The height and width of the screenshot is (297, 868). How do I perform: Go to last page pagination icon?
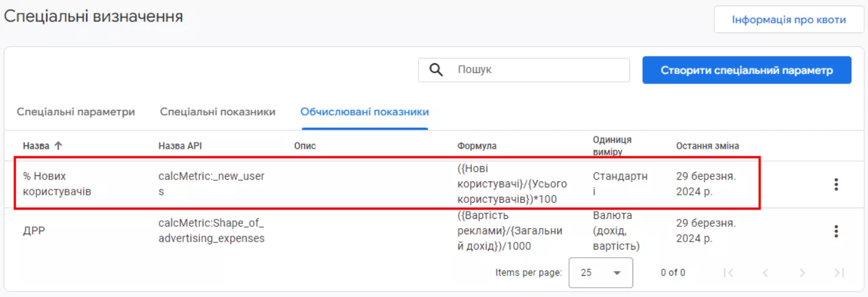pos(838,272)
